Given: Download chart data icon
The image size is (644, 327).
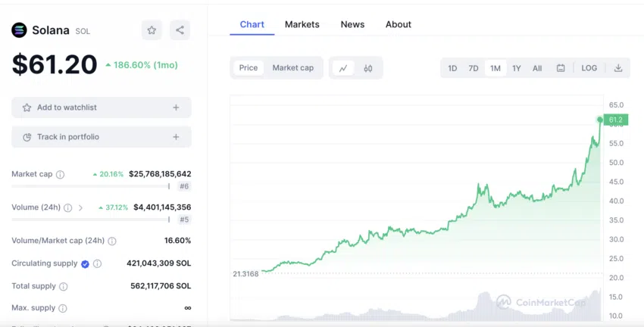Looking at the screenshot, I should point(618,68).
